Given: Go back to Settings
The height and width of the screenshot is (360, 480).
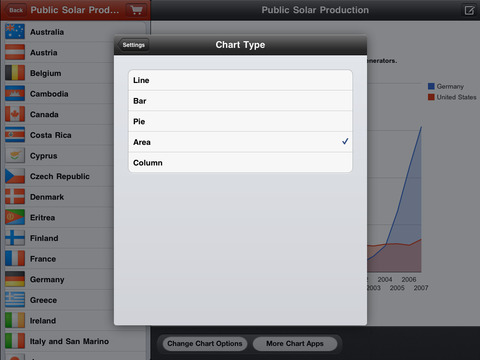Looking at the screenshot, I should [133, 45].
